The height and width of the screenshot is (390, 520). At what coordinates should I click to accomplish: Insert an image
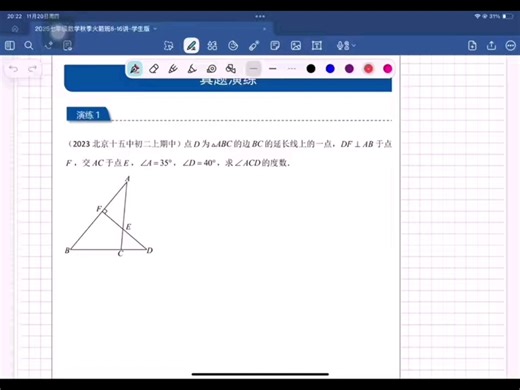pyautogui.click(x=296, y=46)
